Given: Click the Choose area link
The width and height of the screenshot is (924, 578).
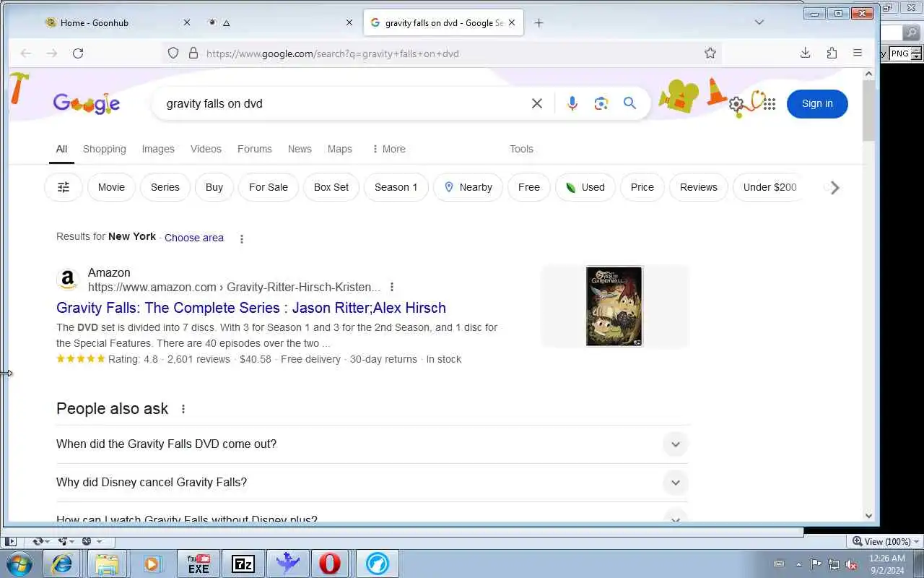Looking at the screenshot, I should 194,238.
